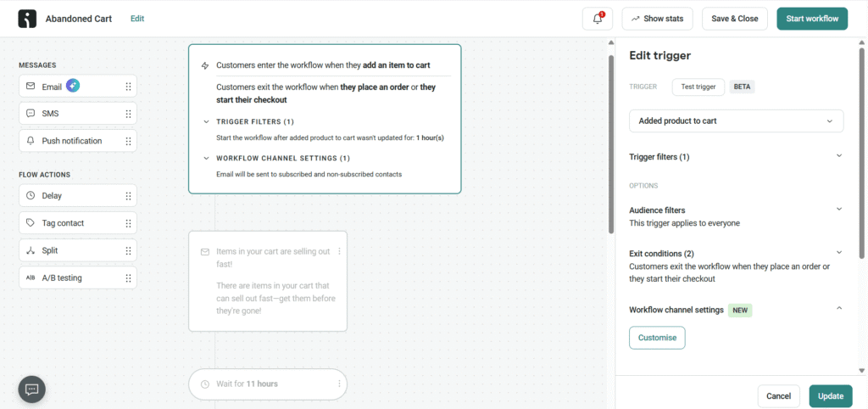Click the Edit trigger panel scrollbar
The height and width of the screenshot is (409, 868).
pyautogui.click(x=861, y=153)
